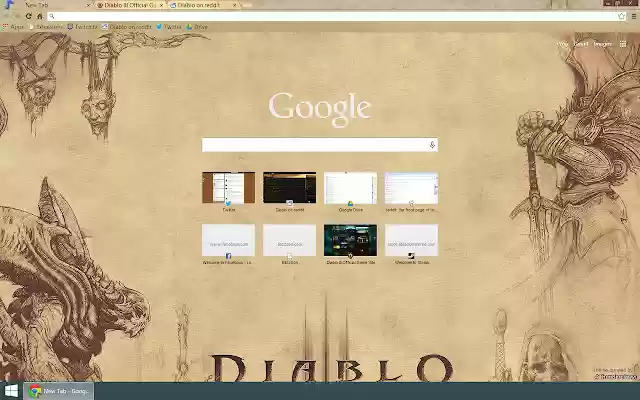The width and height of the screenshot is (640, 400).
Task: Open the Windows Start button
Action: point(11,391)
